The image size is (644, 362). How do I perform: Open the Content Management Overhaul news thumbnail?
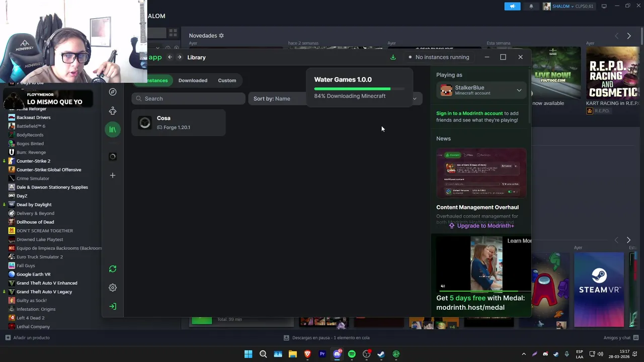481,173
